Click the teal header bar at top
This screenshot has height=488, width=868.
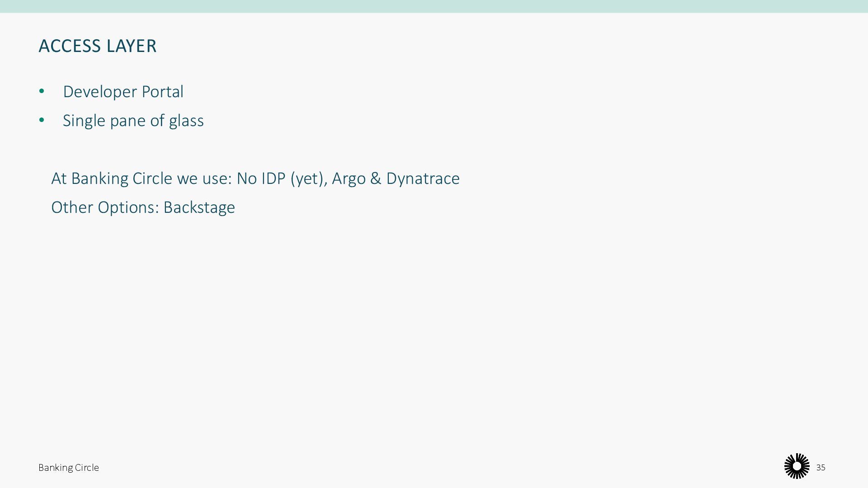point(434,6)
